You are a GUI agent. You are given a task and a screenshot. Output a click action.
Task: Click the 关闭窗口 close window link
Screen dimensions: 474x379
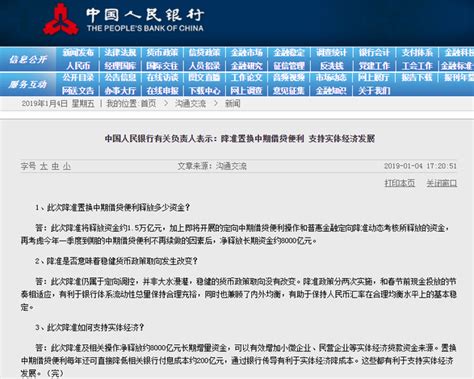442,183
